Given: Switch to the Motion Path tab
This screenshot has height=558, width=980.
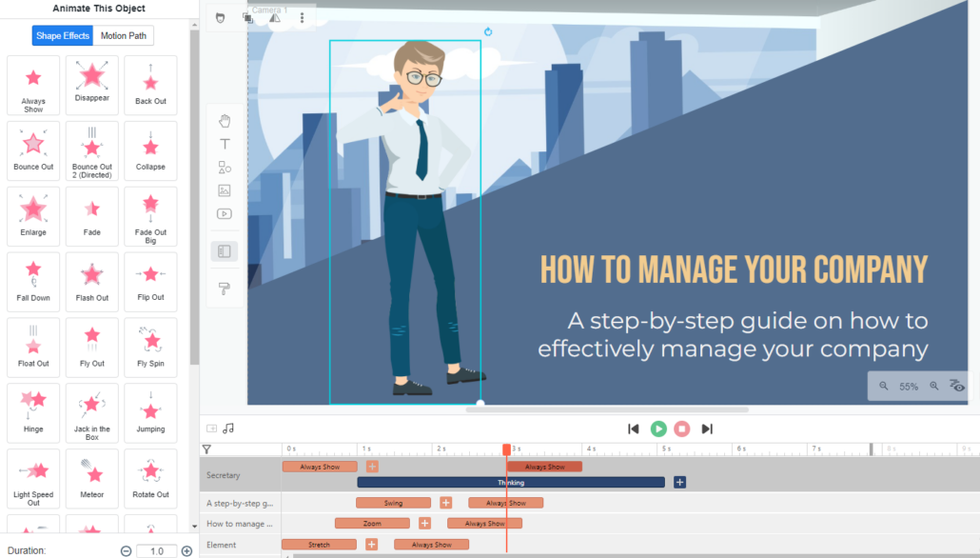Looking at the screenshot, I should [124, 35].
